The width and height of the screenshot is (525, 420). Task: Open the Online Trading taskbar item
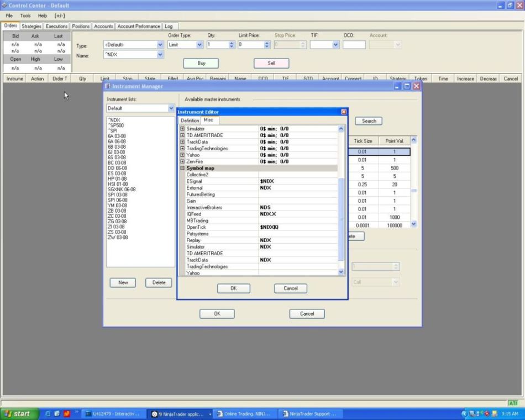tap(244, 414)
